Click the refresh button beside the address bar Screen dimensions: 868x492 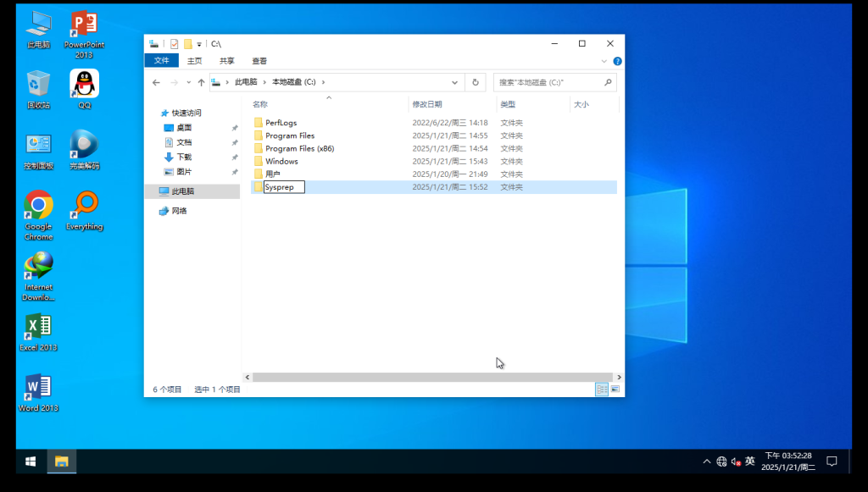pyautogui.click(x=476, y=82)
